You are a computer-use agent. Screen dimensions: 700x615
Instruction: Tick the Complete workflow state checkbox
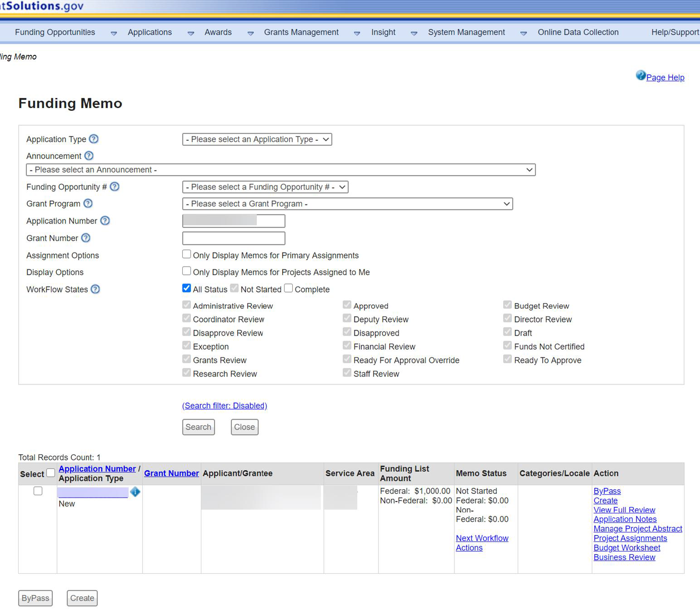[x=288, y=288]
